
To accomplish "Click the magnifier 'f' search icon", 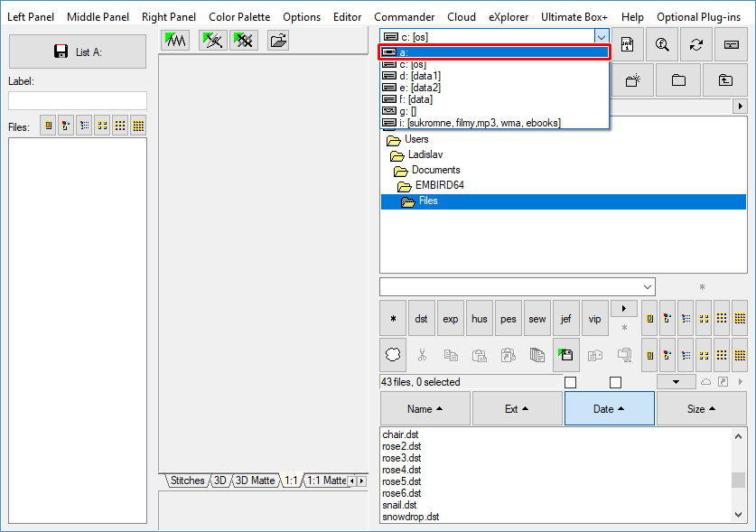I will [662, 45].
